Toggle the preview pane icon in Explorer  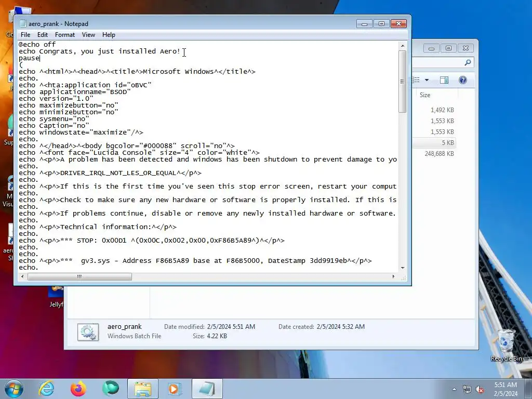(444, 80)
